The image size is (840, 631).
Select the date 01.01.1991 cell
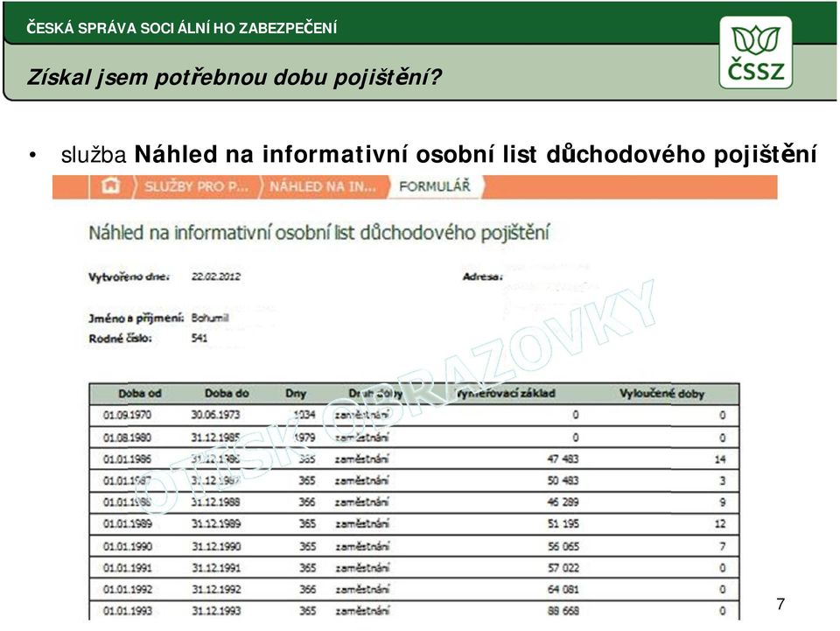128,568
